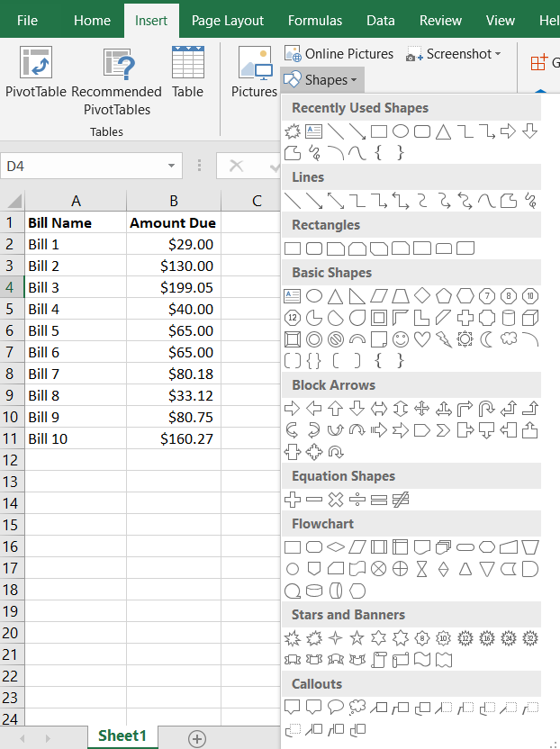Expand the Name Box dropdown arrow
560x749 pixels.
171,167
